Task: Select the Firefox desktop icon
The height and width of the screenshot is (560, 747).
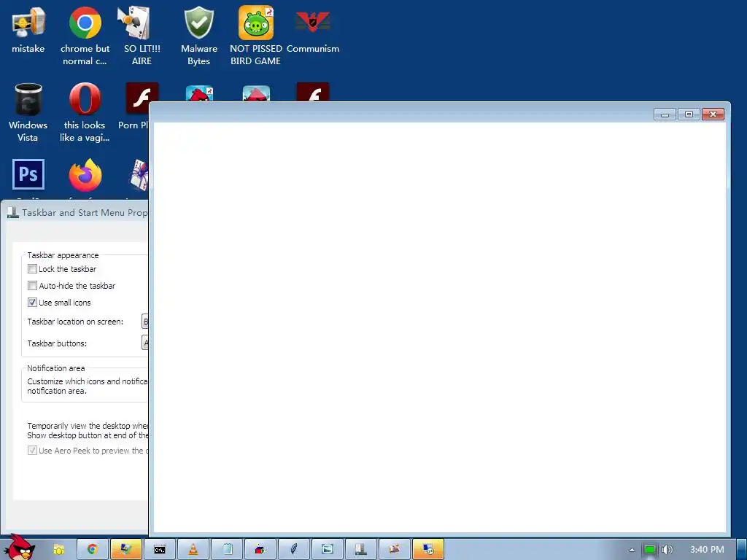Action: tap(85, 175)
